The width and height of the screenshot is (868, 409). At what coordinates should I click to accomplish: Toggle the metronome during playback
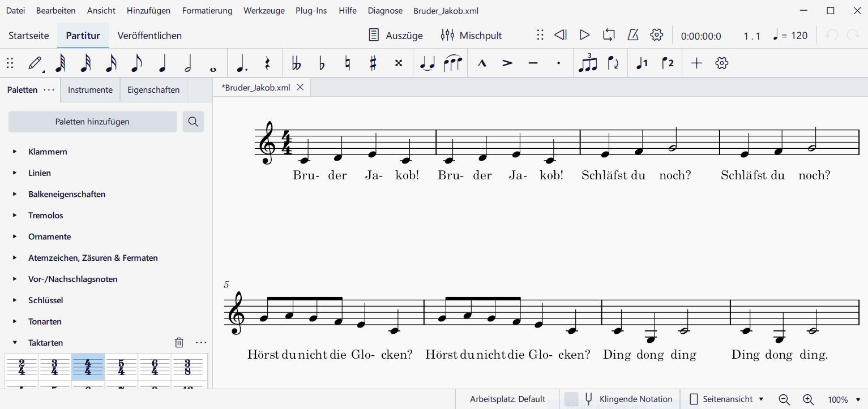click(633, 35)
